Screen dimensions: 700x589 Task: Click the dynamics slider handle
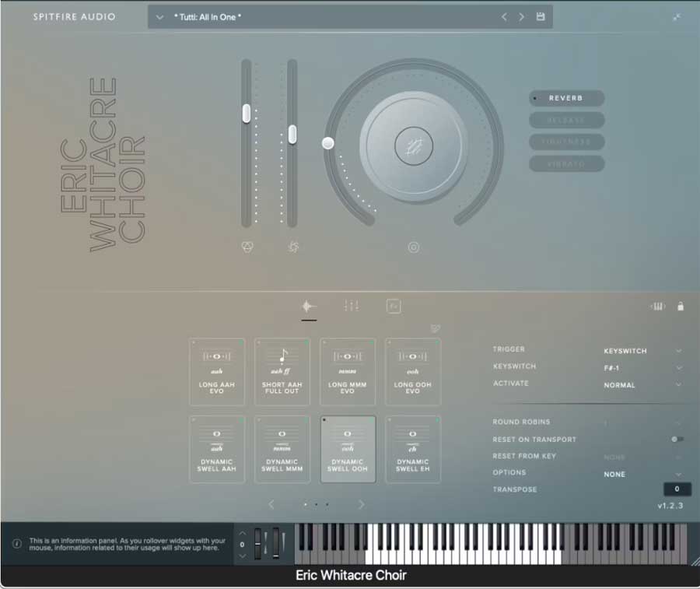click(x=292, y=134)
